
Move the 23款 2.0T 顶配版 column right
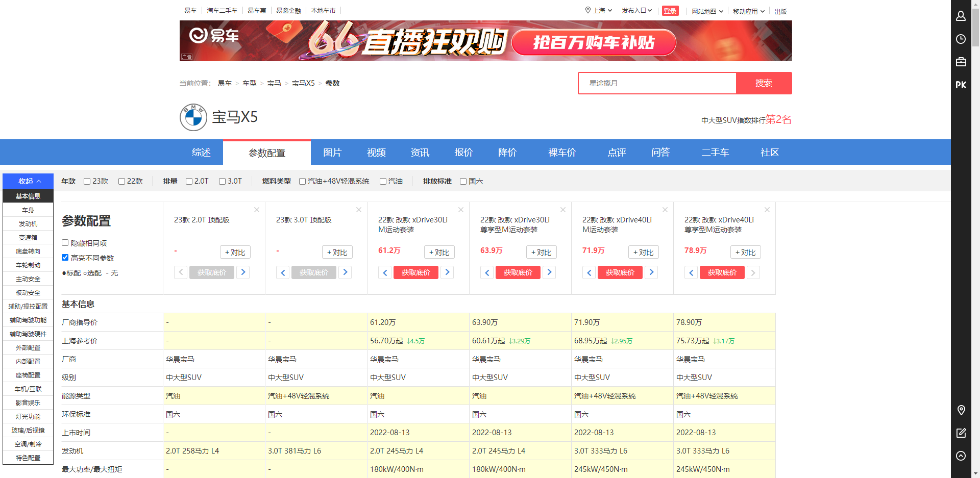tap(243, 272)
